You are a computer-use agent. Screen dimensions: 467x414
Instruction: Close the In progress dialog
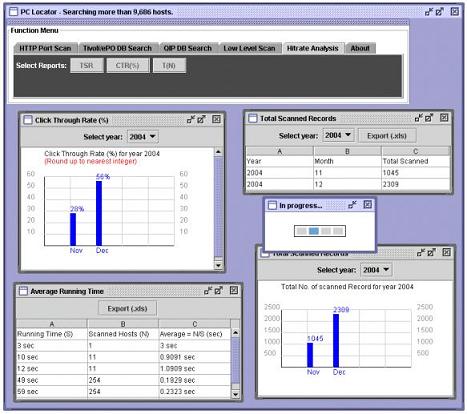tap(367, 205)
